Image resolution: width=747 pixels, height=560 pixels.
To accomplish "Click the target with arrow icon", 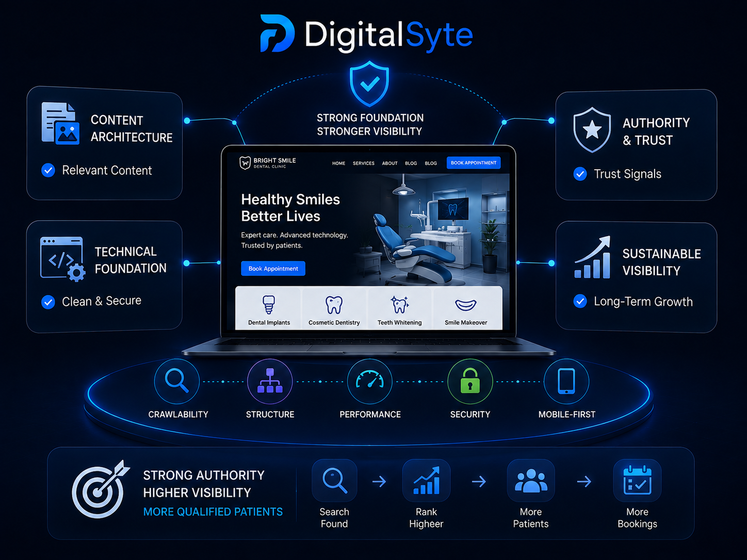I will point(101,489).
